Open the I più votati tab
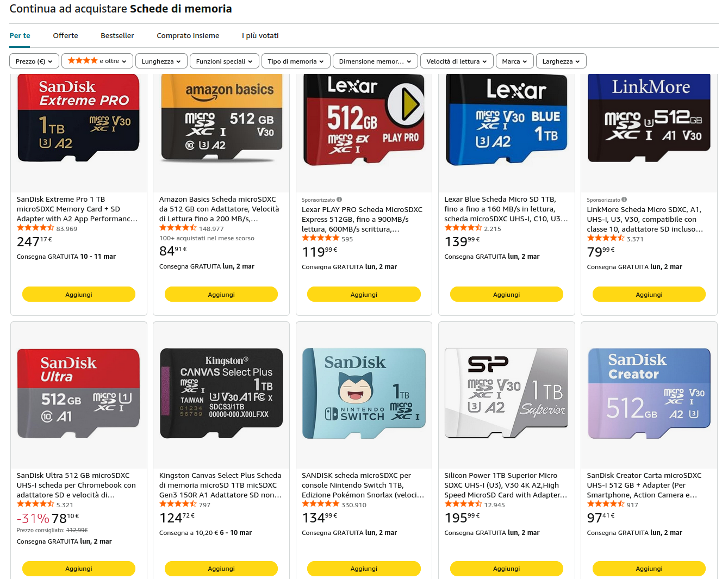Viewport: 728px width, 579px height. (260, 36)
